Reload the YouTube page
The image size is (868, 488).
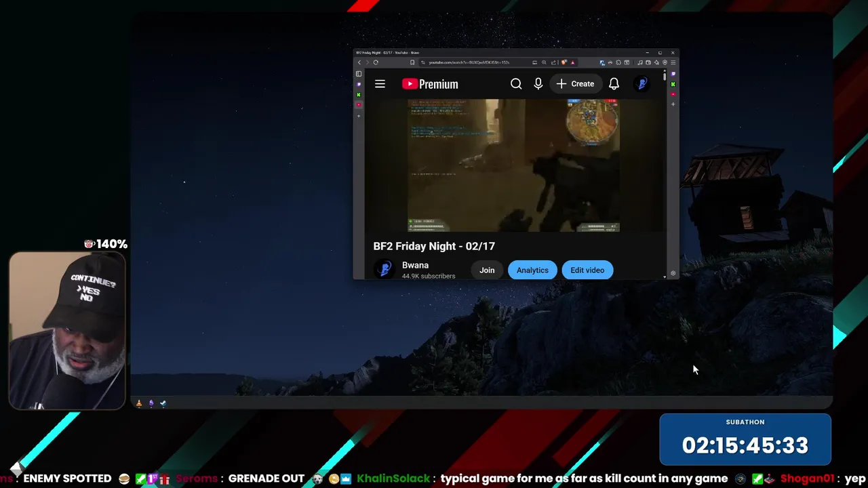pos(376,62)
